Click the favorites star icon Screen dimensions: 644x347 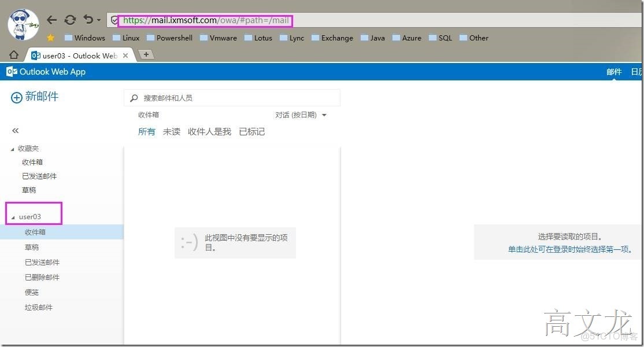[50, 38]
